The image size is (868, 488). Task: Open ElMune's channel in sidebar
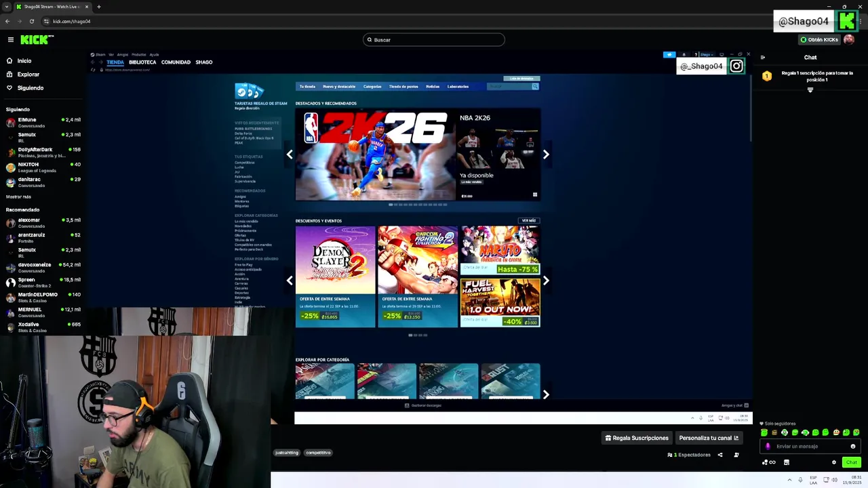43,123
